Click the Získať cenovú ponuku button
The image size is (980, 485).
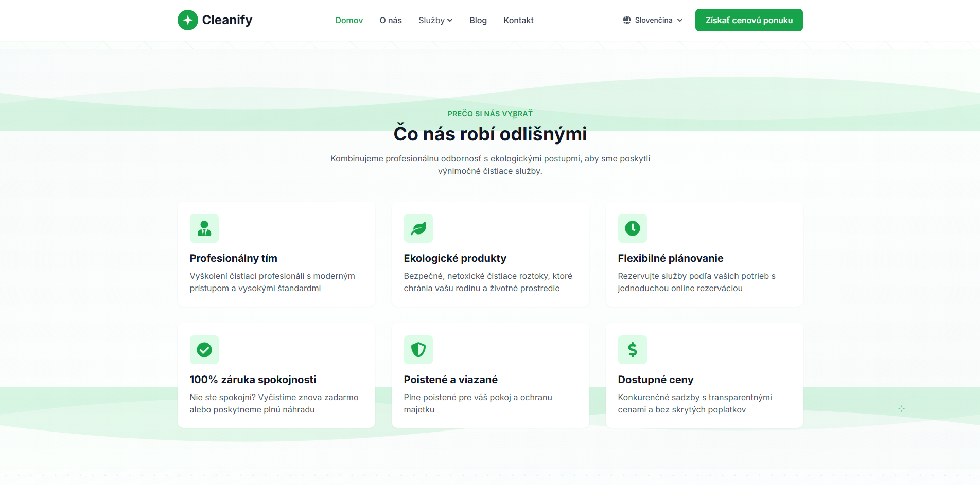tap(748, 20)
